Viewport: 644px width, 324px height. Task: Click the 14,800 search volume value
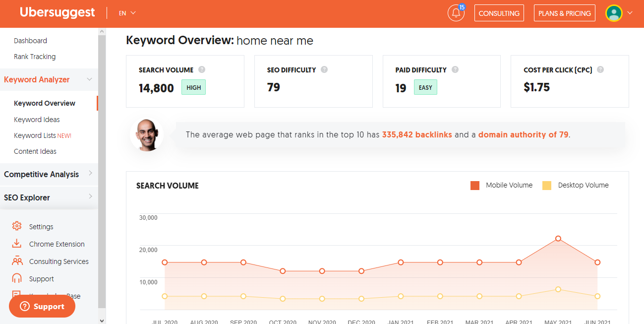156,88
